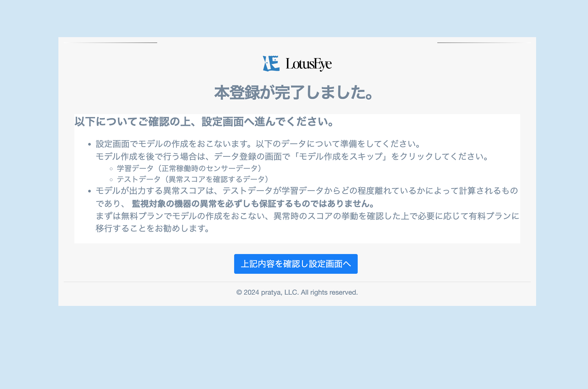Click the line mentioning 「モデル作成をスキップ」
This screenshot has width=588, height=389.
point(292,156)
